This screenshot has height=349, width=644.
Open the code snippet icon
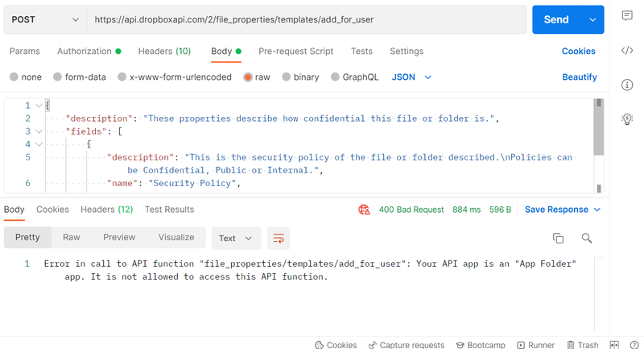point(627,51)
